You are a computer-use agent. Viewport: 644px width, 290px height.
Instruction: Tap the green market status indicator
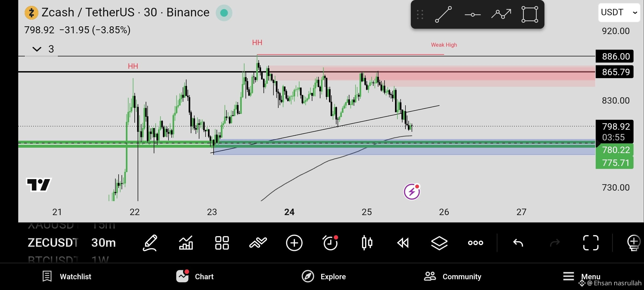click(224, 13)
